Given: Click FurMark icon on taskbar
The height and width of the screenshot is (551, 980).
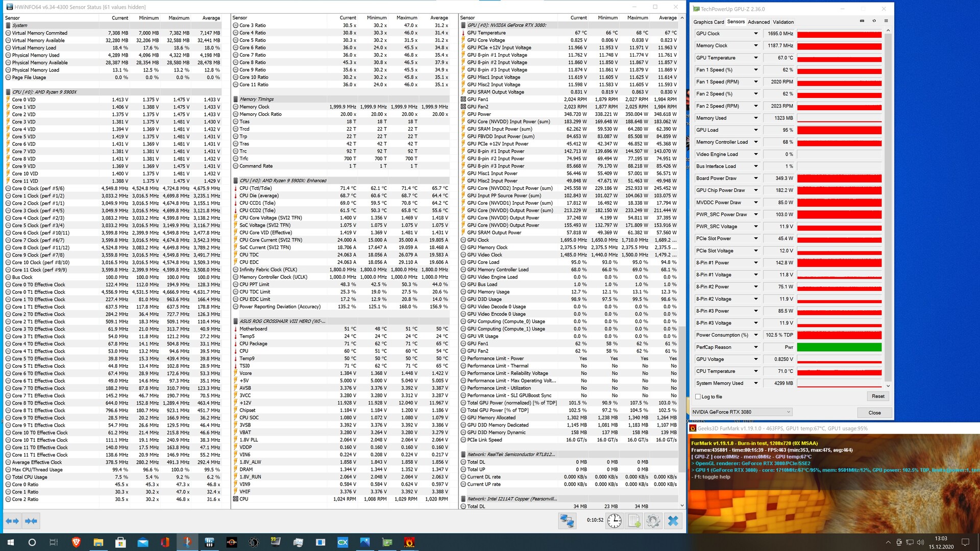Looking at the screenshot, I should coord(409,542).
